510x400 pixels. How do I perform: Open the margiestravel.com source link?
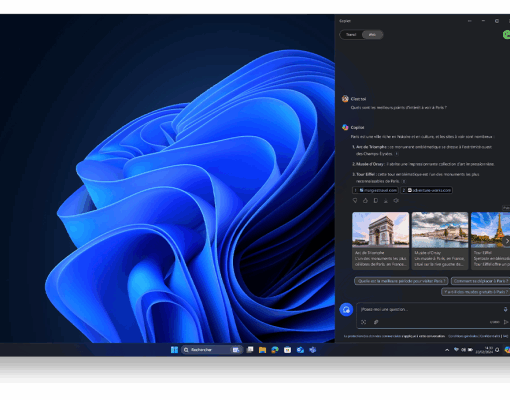click(x=375, y=190)
